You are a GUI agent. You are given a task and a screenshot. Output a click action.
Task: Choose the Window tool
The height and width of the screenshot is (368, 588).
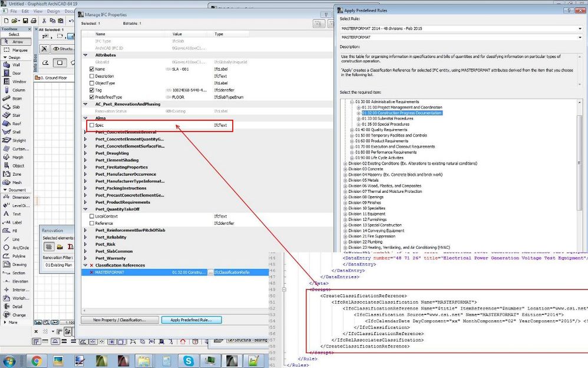coord(16,81)
